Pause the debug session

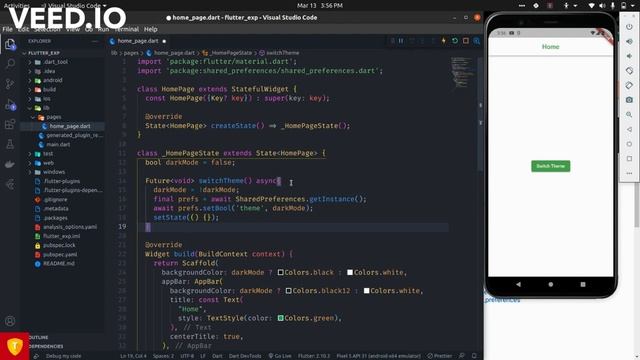(x=401, y=41)
